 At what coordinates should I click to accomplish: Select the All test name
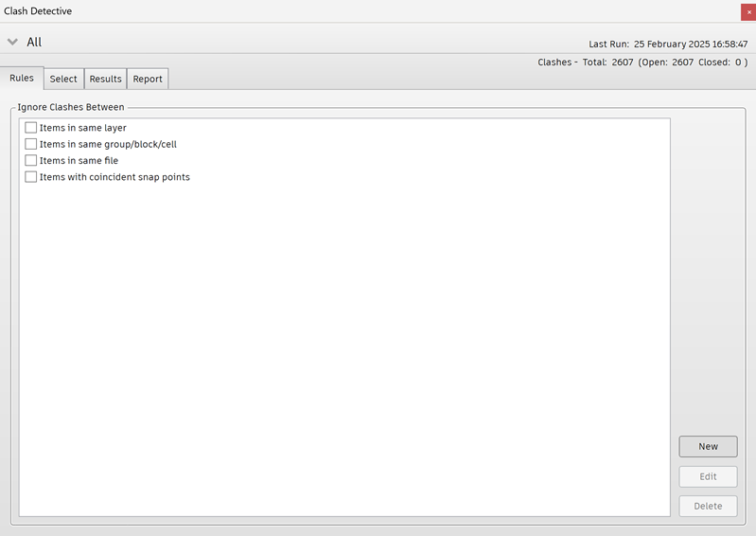tap(34, 42)
